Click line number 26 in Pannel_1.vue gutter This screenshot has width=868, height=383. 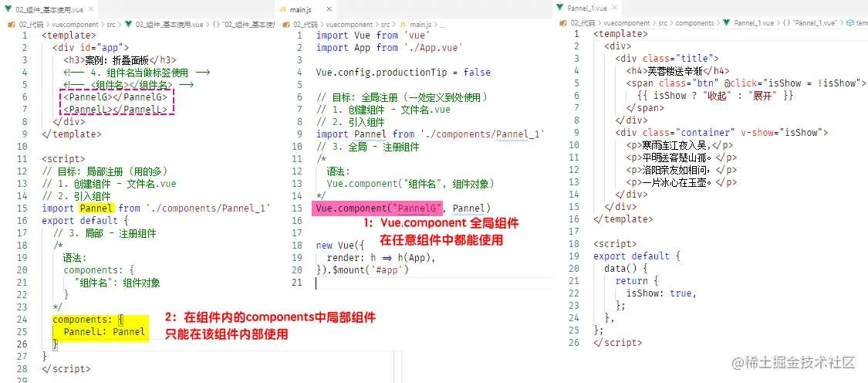pos(573,343)
